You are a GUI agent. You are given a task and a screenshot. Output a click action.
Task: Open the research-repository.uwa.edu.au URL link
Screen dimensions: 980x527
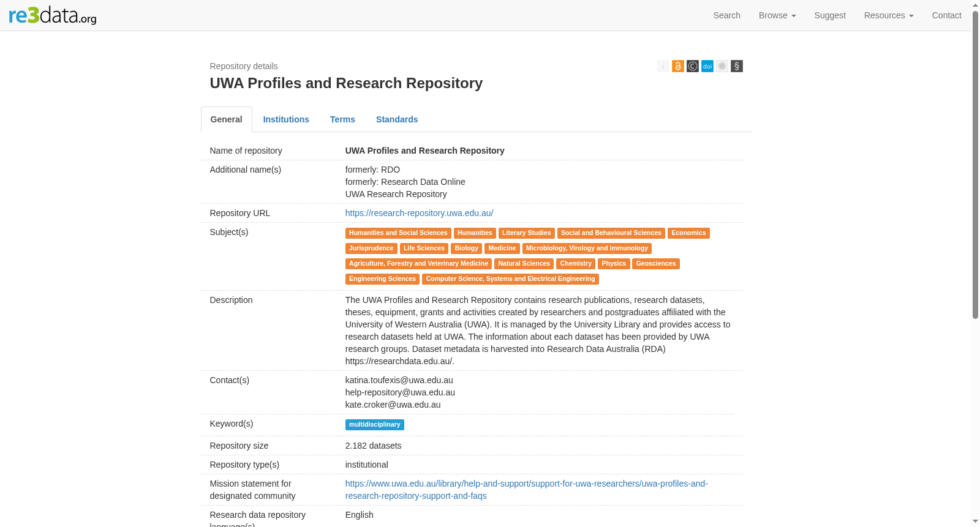(419, 213)
